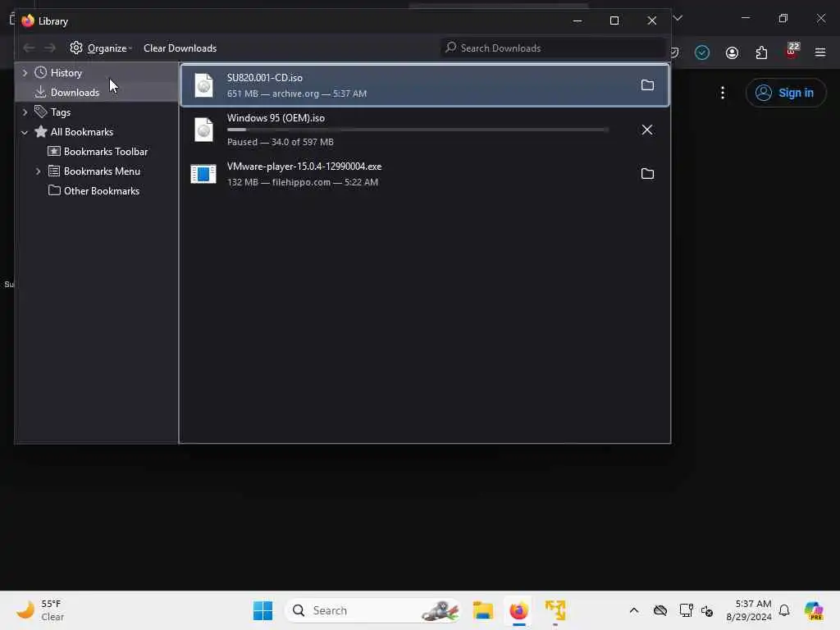Focus the Search Downloads field
The height and width of the screenshot is (630, 840).
[x=553, y=48]
